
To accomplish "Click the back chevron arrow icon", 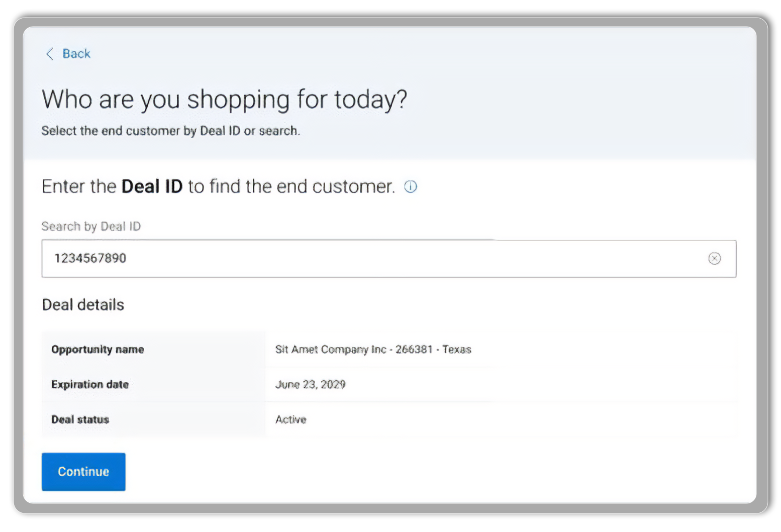I will (x=49, y=54).
